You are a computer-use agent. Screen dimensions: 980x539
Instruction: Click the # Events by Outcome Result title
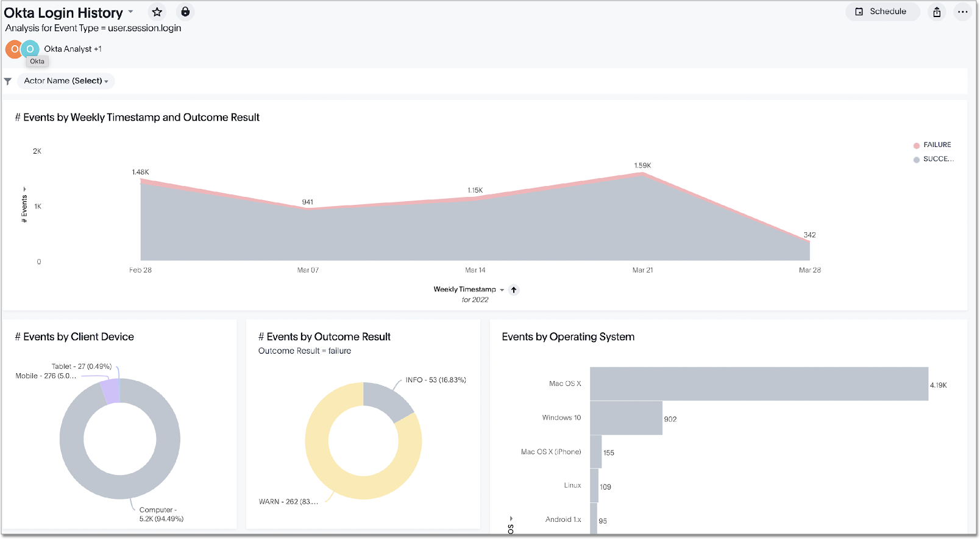pos(324,337)
